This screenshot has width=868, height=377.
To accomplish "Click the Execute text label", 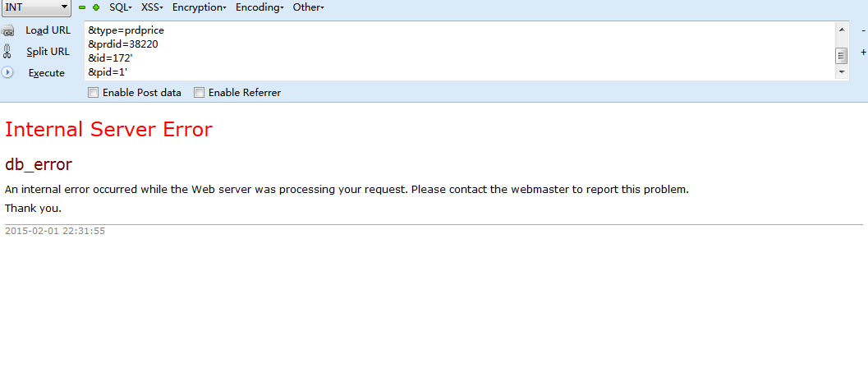I will tap(47, 73).
